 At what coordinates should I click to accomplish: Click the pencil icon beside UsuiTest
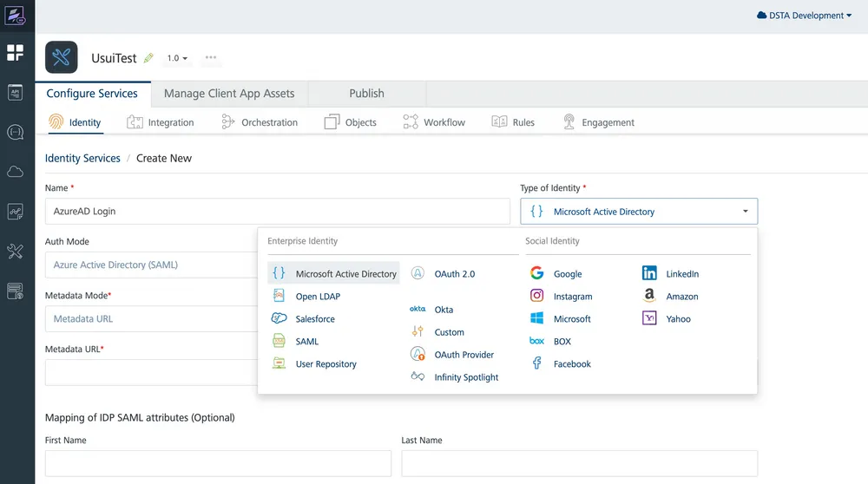coord(148,58)
